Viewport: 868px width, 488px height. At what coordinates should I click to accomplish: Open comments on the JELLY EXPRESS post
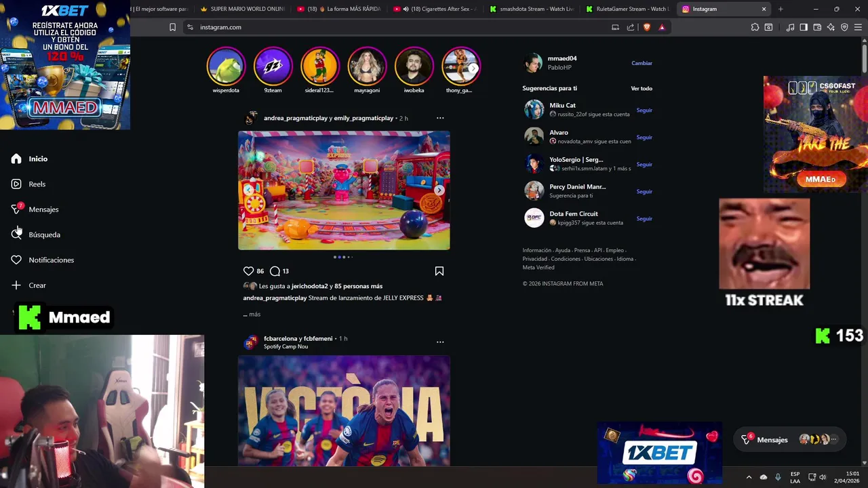(x=275, y=271)
